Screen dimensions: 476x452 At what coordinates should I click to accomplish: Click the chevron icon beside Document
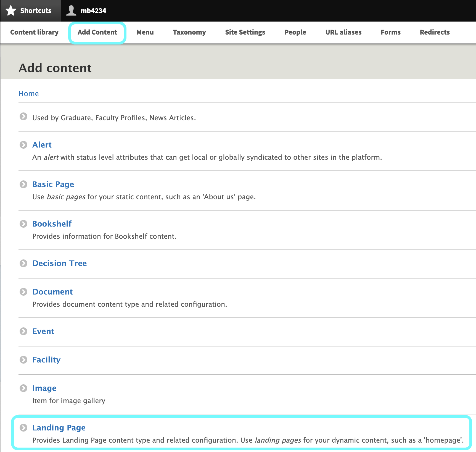tap(24, 292)
